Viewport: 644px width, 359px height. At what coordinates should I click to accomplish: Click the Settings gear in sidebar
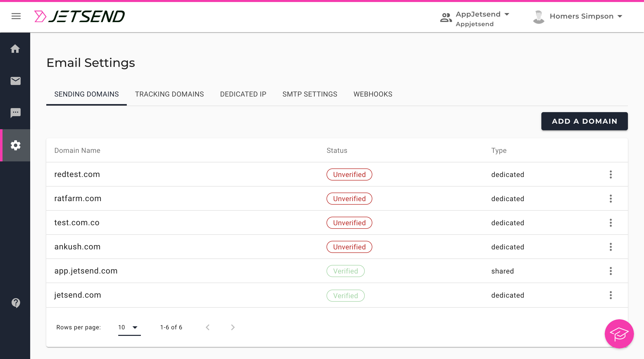coord(15,145)
